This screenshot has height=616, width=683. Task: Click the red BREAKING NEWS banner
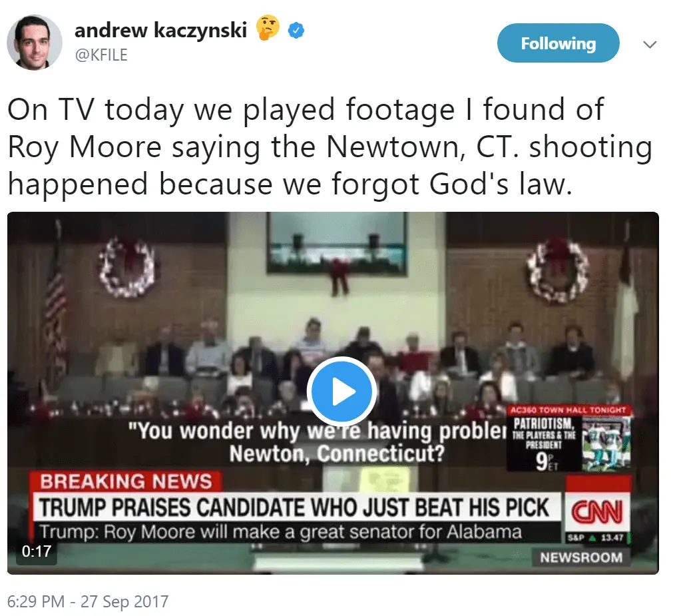125,482
